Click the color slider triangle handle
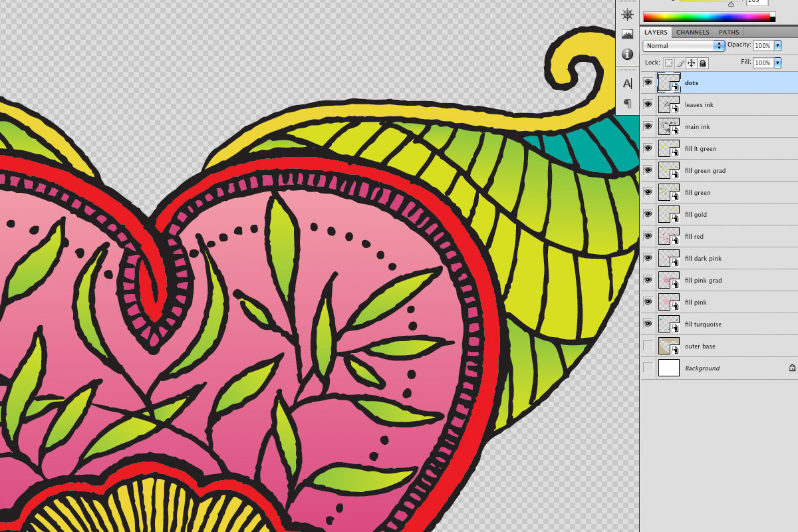Image resolution: width=798 pixels, height=532 pixels. 731,3
